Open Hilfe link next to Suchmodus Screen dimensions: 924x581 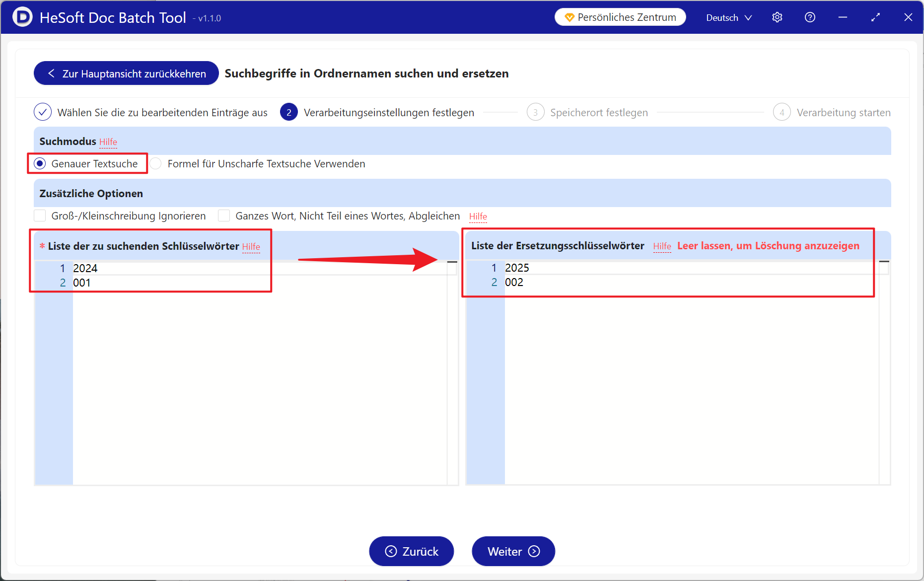click(108, 142)
